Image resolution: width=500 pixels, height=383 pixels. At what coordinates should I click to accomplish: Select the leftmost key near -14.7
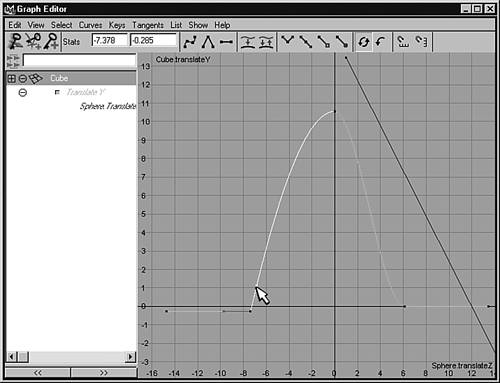click(x=166, y=311)
